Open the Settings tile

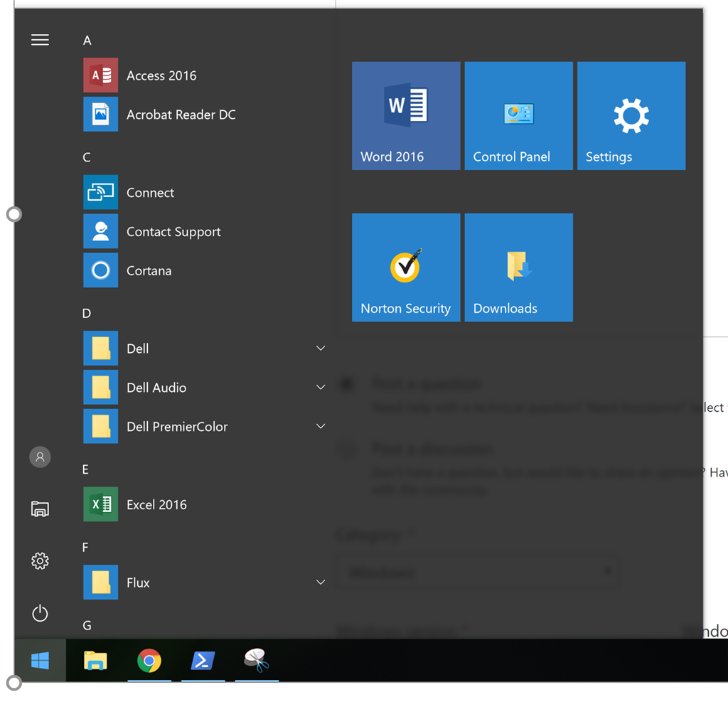point(631,116)
